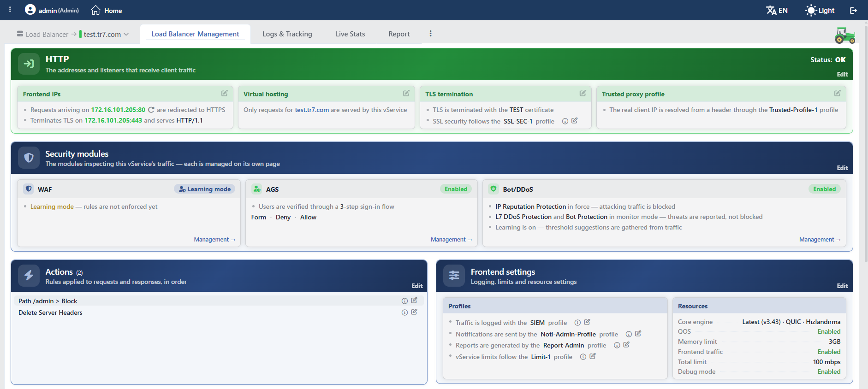
Task: Toggle the Light theme switch
Action: [820, 10]
